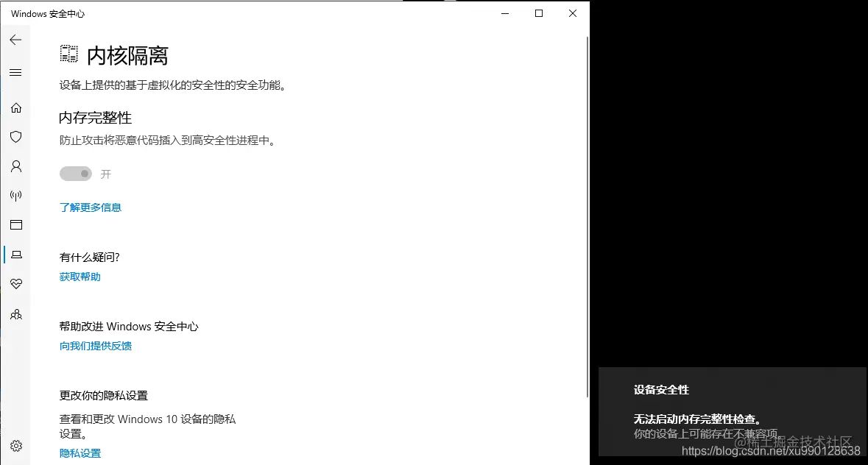Open Family options icon

[16, 314]
